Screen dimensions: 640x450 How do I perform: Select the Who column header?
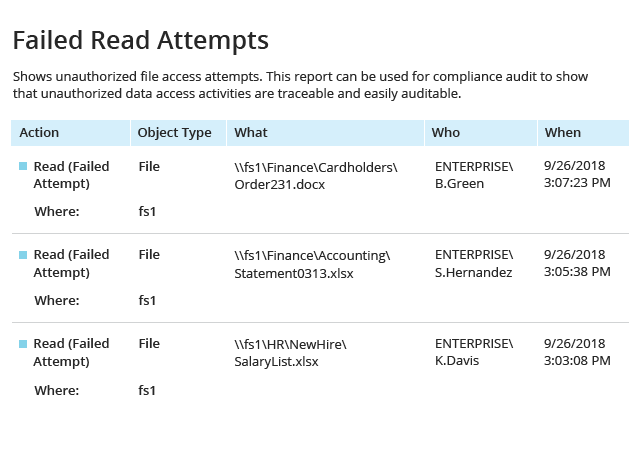(x=481, y=133)
